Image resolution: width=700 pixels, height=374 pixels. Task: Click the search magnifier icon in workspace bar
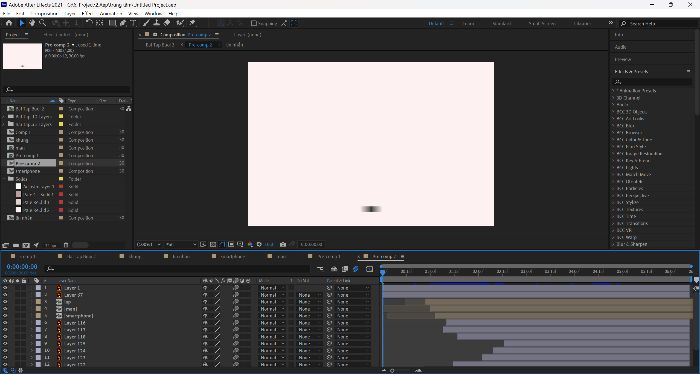(x=624, y=23)
